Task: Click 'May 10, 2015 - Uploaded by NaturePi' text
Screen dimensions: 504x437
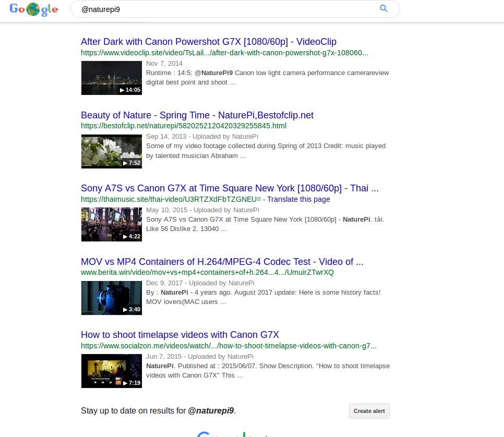Action: [202, 210]
